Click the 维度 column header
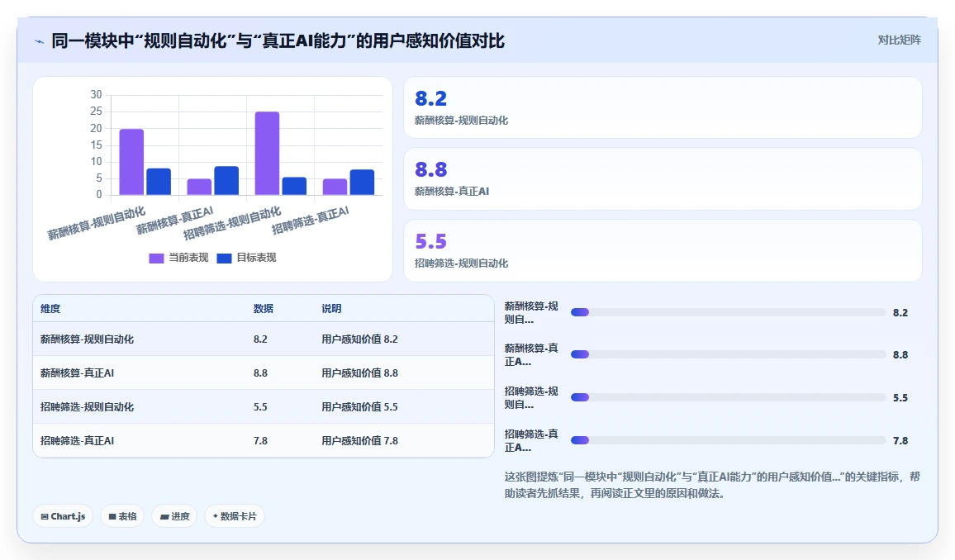This screenshot has width=955, height=560. click(x=50, y=309)
